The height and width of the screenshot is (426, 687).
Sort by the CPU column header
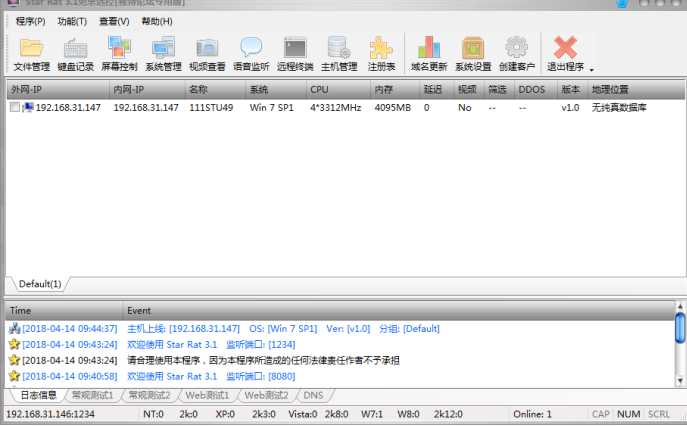(338, 90)
